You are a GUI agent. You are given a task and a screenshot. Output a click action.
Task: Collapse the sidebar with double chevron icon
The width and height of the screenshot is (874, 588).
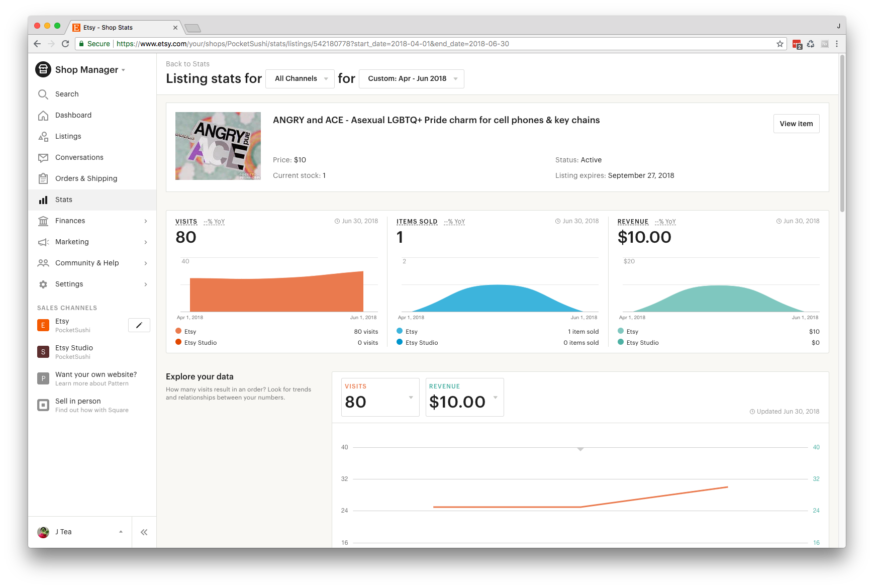[x=144, y=532]
